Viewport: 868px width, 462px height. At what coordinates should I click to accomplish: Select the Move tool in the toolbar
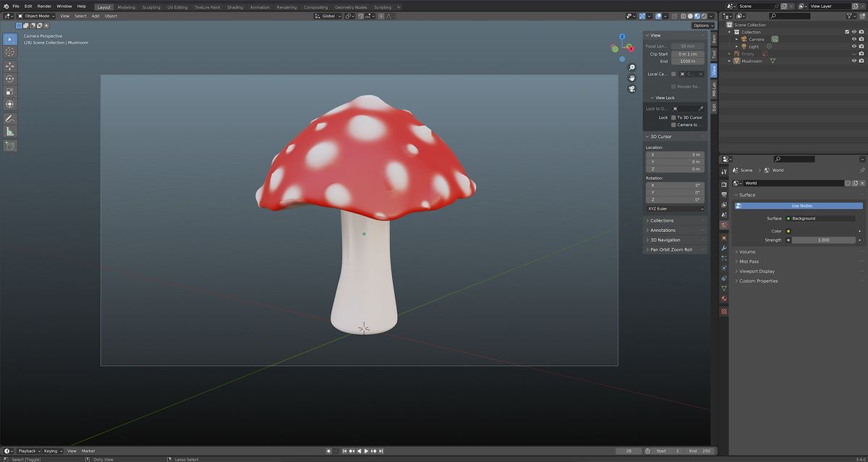[x=10, y=64]
